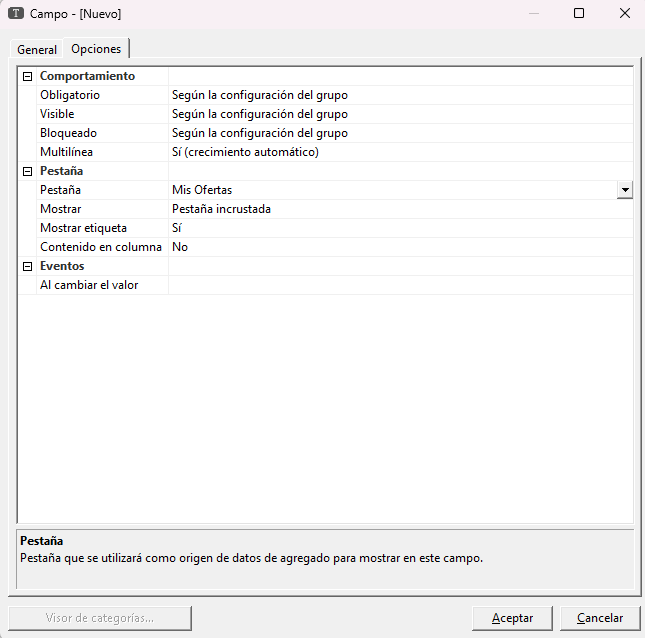This screenshot has width=645, height=638.
Task: Collapse the Eventos section
Action: pos(28,266)
